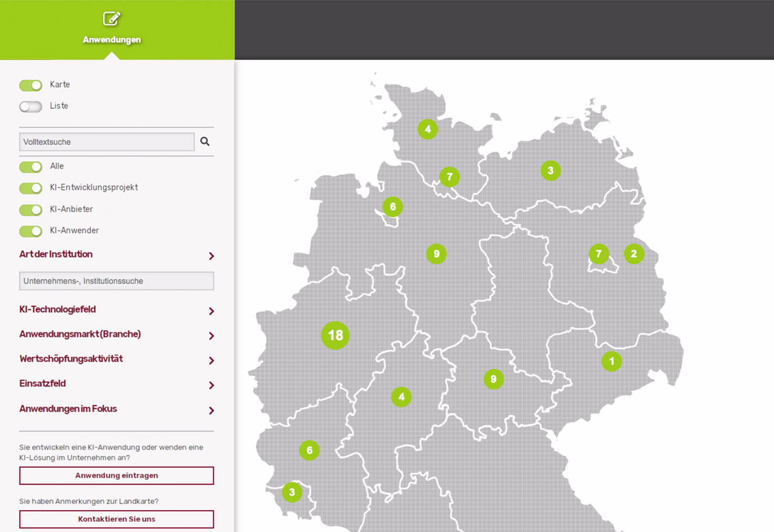774x532 pixels.
Task: Click the northernmost cluster marker with 4
Action: [427, 129]
